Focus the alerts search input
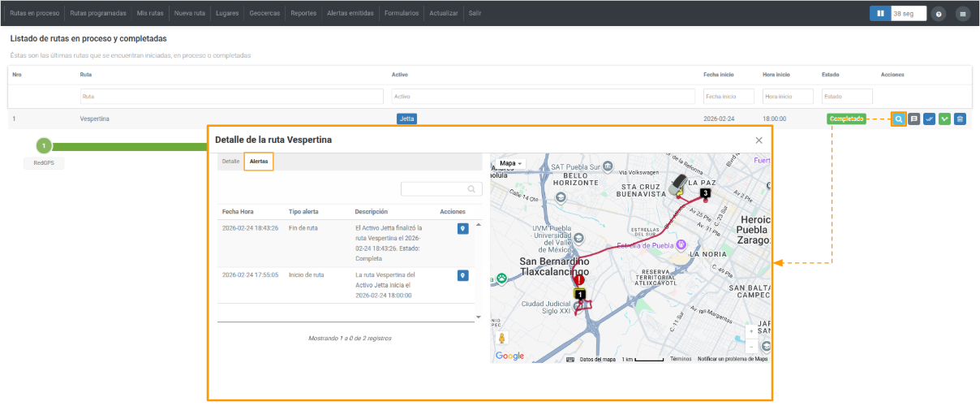Image resolution: width=980 pixels, height=406 pixels. [x=441, y=189]
